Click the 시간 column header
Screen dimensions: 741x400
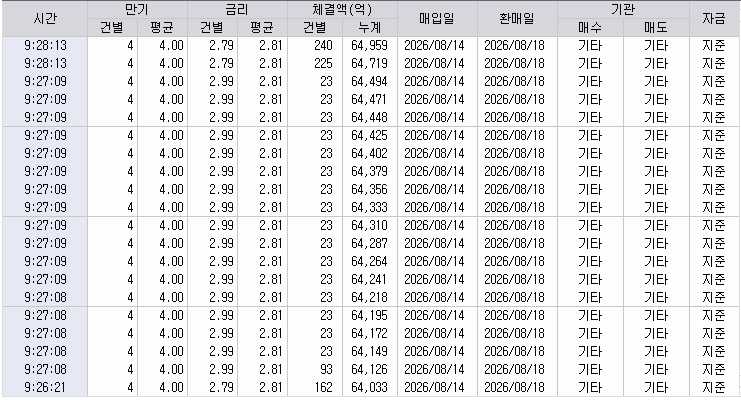pos(45,19)
